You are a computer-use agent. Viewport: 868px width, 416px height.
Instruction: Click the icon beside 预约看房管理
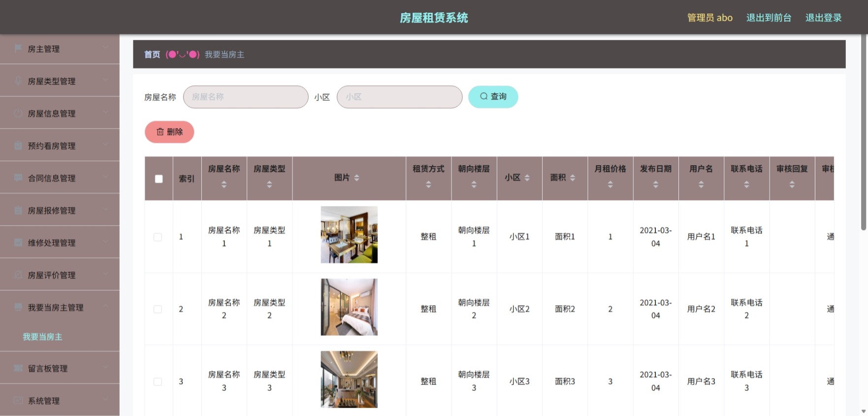pos(18,145)
